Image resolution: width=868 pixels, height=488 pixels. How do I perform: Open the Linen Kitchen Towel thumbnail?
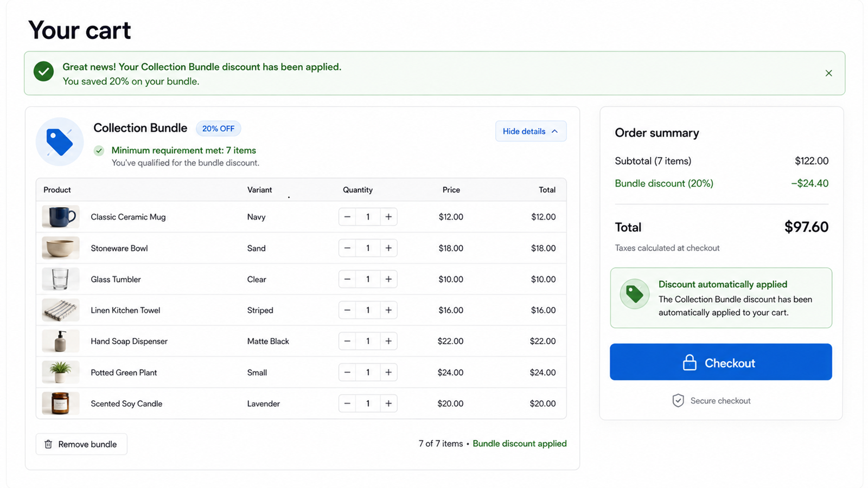61,310
